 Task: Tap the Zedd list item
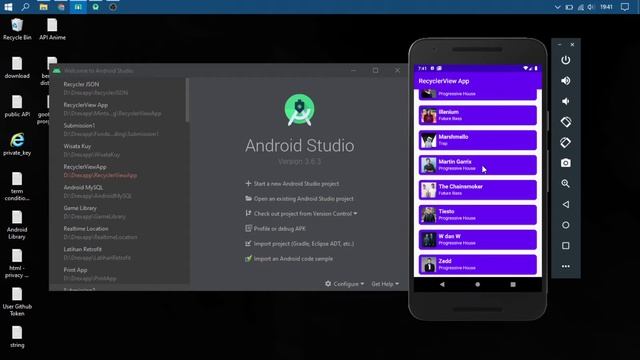478,264
